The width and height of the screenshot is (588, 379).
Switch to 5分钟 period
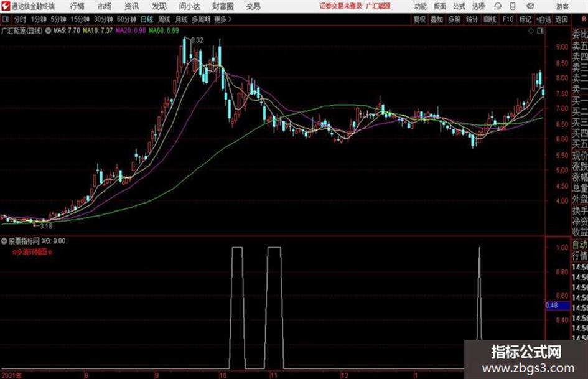click(58, 19)
